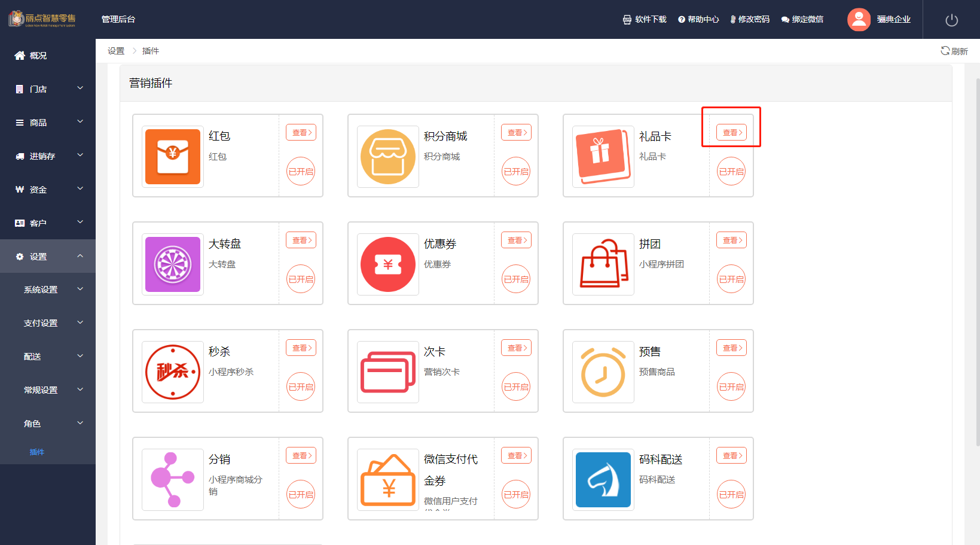The height and width of the screenshot is (545, 980).
Task: Click the 积分商城 shop icon
Action: coord(388,157)
